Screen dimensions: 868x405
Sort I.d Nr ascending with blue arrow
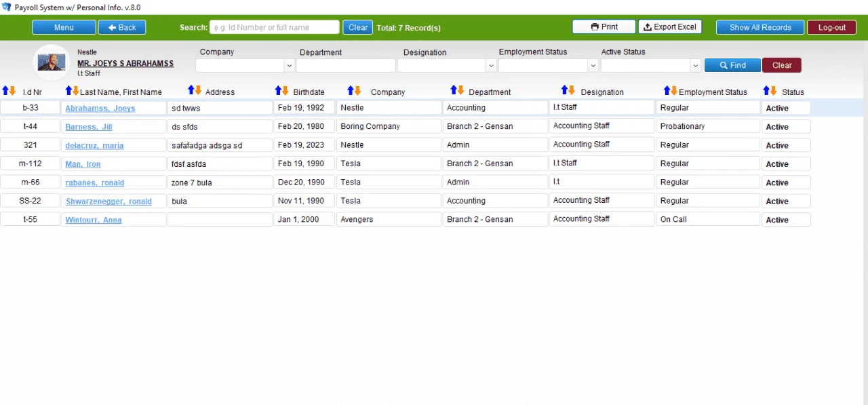click(5, 91)
